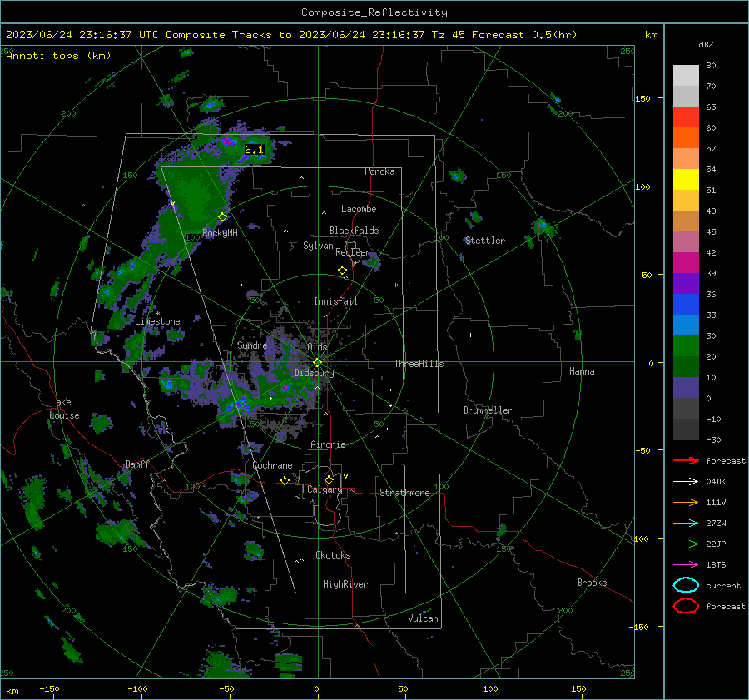This screenshot has width=749, height=700.
Task: Click the HighRiver city label
Action: [x=345, y=584]
